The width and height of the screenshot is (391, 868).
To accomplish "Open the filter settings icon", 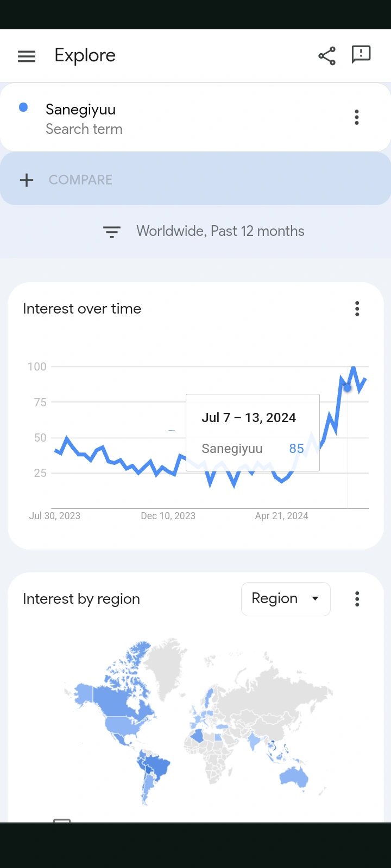I will pos(112,232).
